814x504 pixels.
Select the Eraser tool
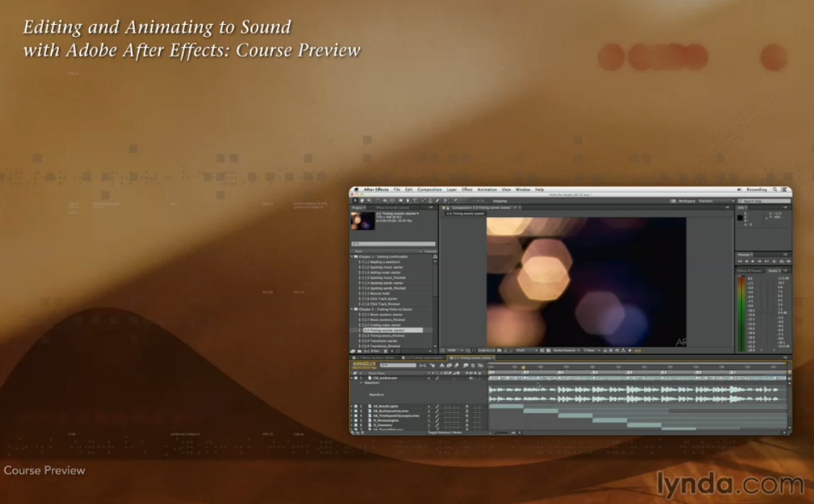(437, 201)
